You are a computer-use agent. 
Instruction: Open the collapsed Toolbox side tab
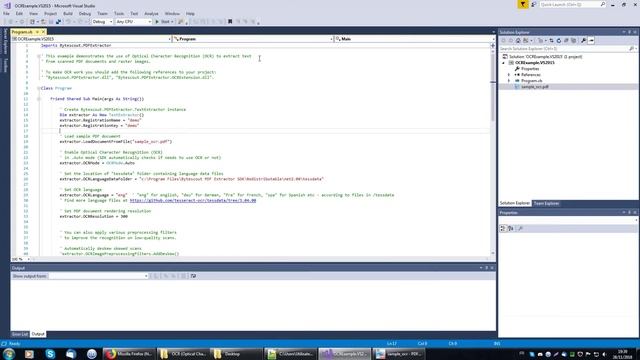pos(5,65)
